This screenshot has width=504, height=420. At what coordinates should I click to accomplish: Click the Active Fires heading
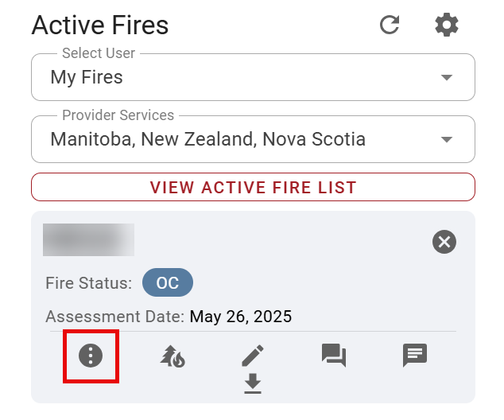[x=100, y=25]
